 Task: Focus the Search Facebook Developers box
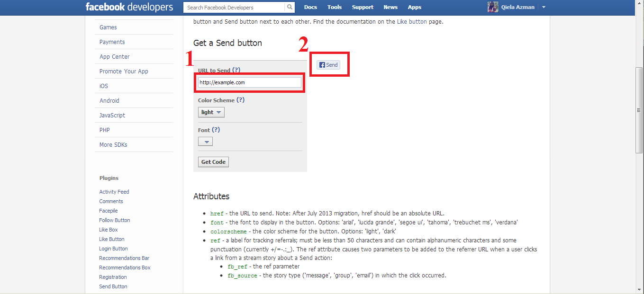tap(234, 7)
